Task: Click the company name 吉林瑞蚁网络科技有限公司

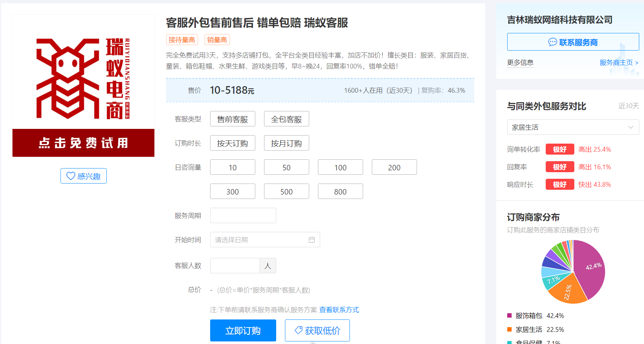Action: (560, 20)
